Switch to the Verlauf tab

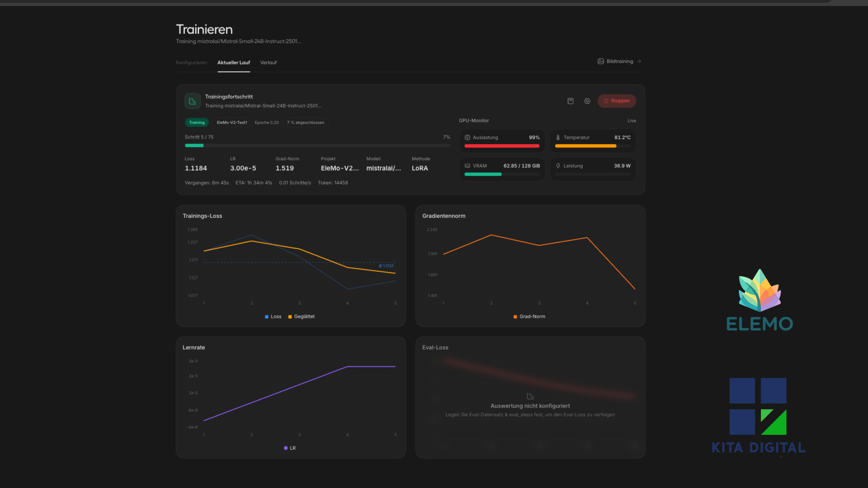tap(268, 63)
